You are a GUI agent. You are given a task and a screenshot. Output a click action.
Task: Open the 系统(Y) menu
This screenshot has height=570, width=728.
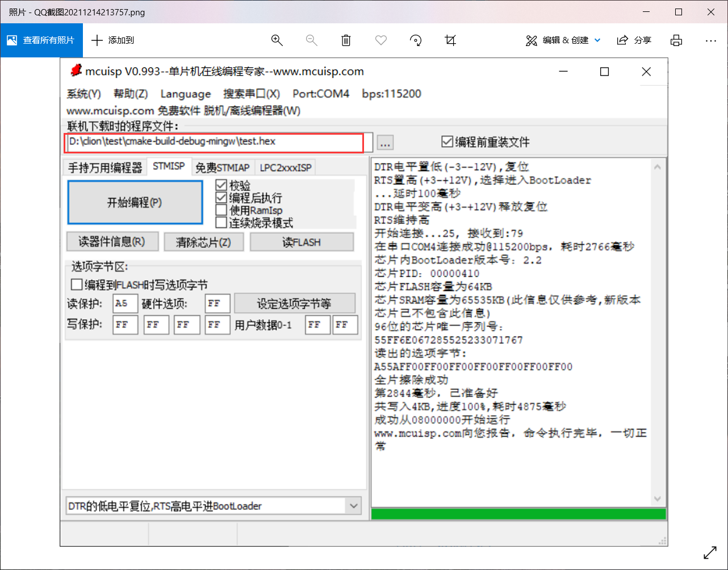pos(83,94)
